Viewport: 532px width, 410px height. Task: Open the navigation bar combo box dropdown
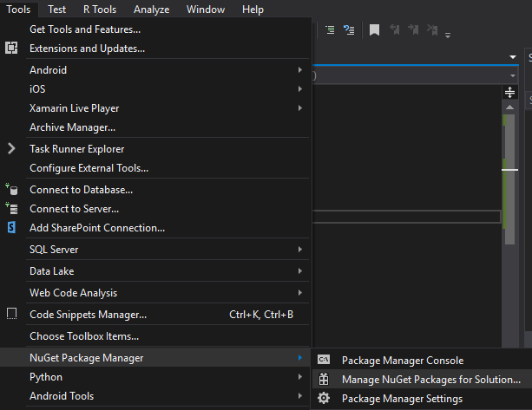(x=513, y=75)
